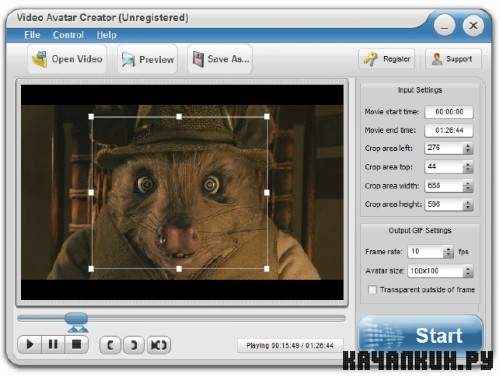Viewport: 500px width, 377px height.
Task: Pause the video playback
Action: point(53,344)
